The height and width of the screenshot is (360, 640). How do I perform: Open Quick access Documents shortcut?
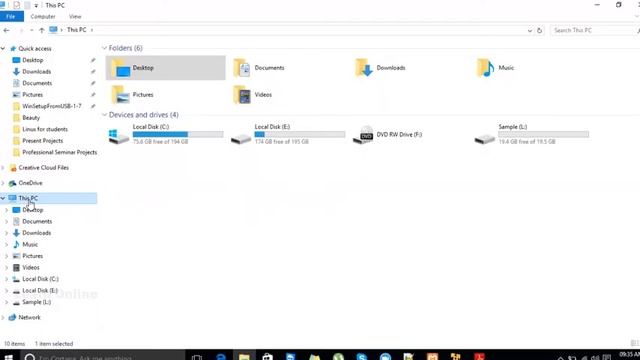37,83
